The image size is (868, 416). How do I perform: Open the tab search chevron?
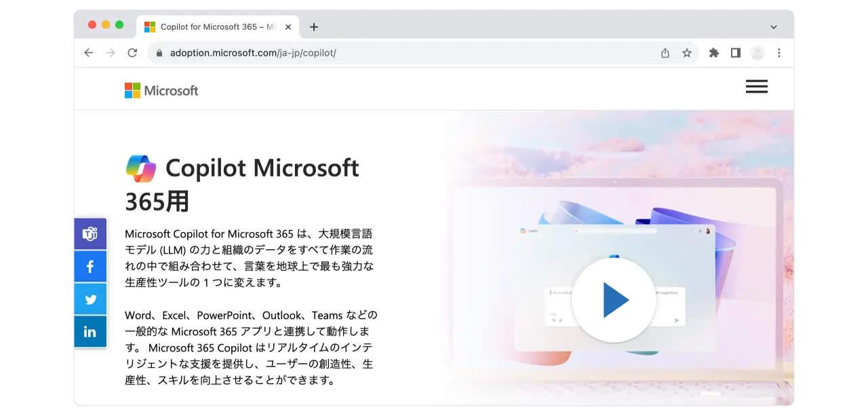tap(774, 27)
